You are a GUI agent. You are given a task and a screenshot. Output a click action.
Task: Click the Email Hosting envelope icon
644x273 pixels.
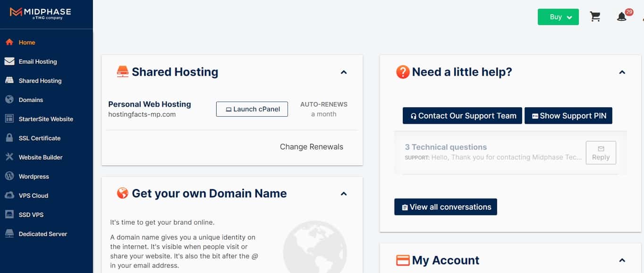(x=9, y=61)
